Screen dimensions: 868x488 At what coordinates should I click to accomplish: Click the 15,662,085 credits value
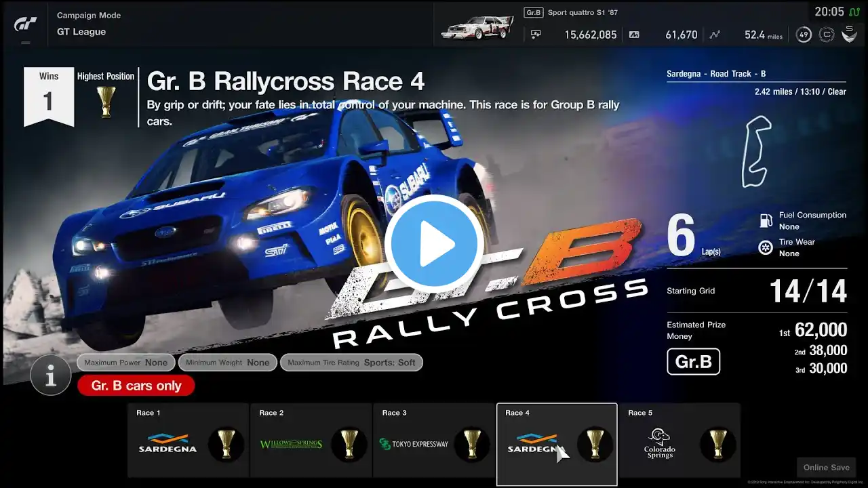coord(591,35)
